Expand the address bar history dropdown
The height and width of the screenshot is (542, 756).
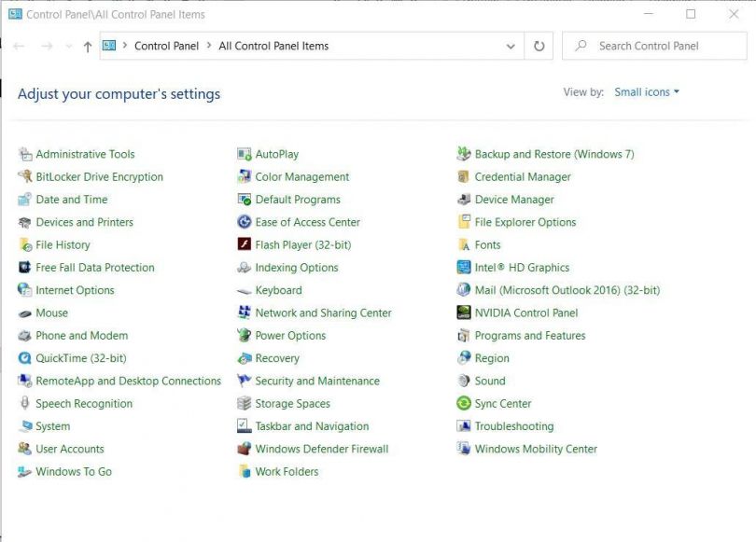click(511, 46)
